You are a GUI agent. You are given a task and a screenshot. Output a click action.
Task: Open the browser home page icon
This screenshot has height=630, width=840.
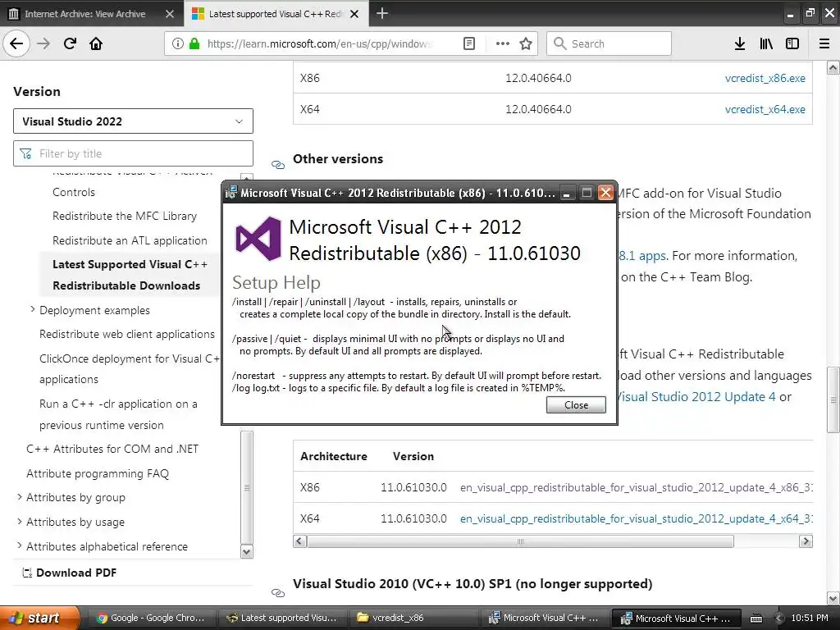[96, 43]
